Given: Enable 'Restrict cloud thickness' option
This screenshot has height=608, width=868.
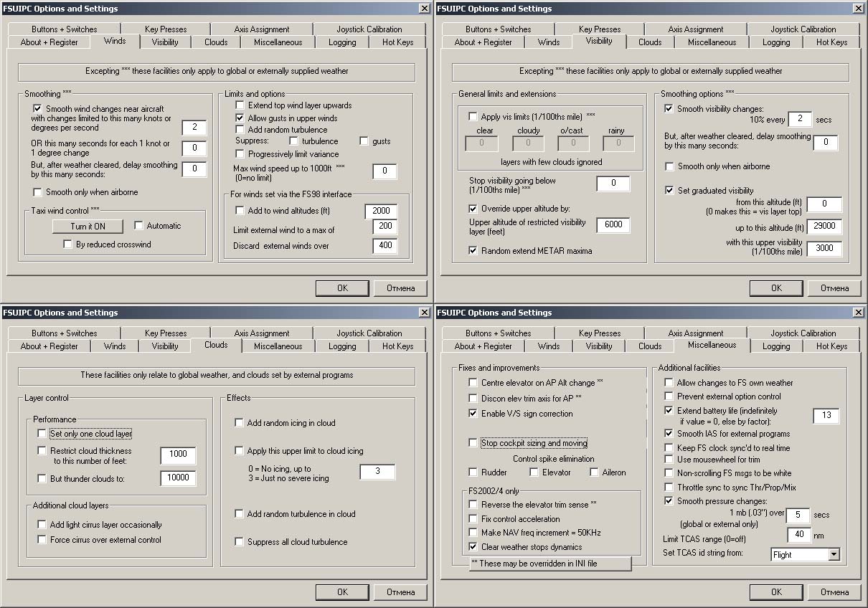Looking at the screenshot, I should click(x=42, y=451).
